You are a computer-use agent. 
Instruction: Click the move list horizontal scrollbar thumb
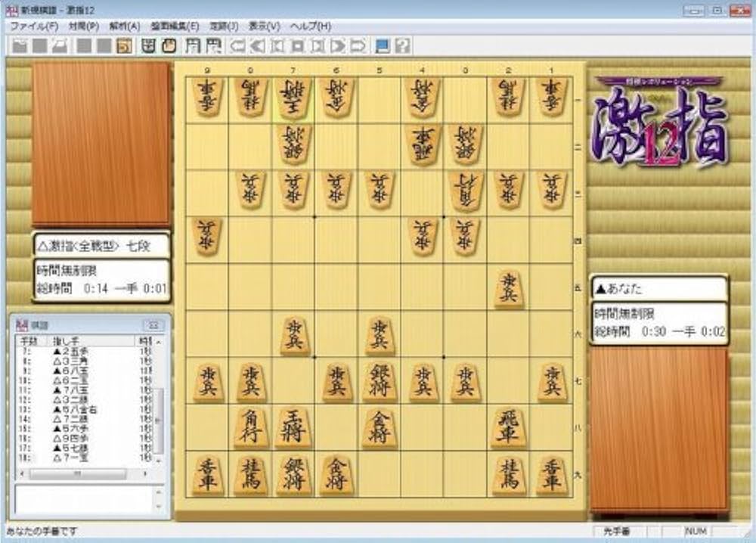pos(77,474)
